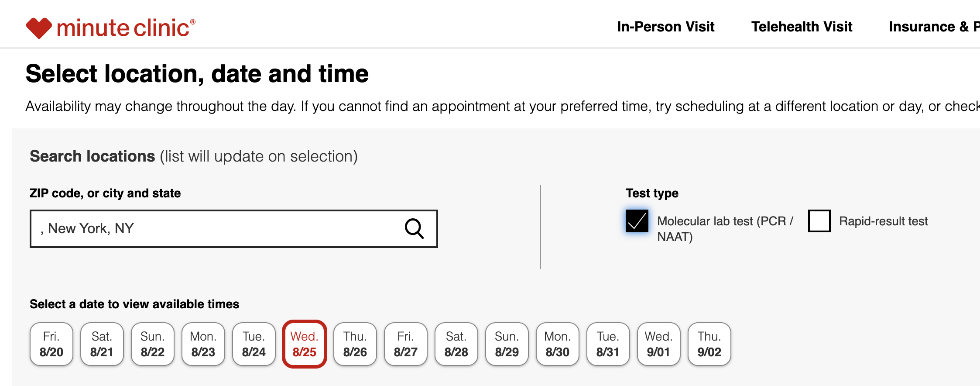Open the Insurance menu item
The image size is (980, 386).
pos(934,27)
